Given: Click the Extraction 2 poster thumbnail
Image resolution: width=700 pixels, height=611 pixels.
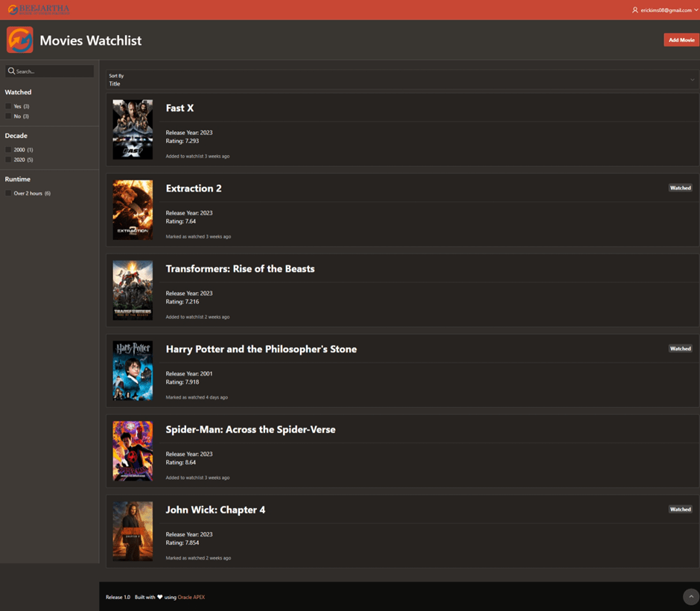Looking at the screenshot, I should click(133, 210).
